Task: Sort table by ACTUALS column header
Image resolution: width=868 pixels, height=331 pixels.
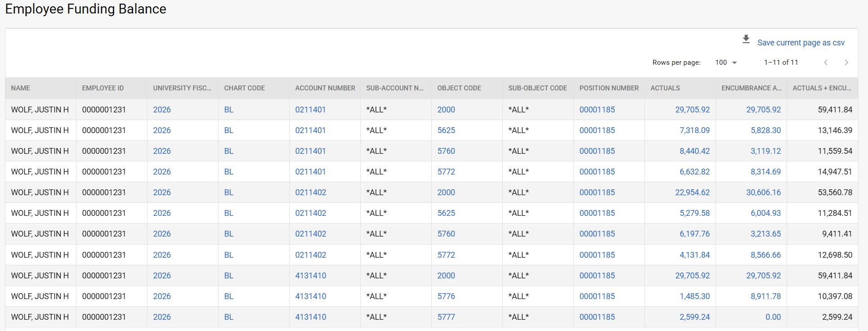Action: (665, 88)
